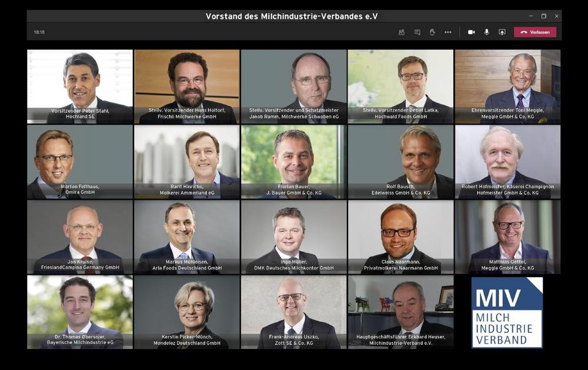This screenshot has height=370, width=588.
Task: Click Florian Bauer's video tile
Action: click(293, 162)
